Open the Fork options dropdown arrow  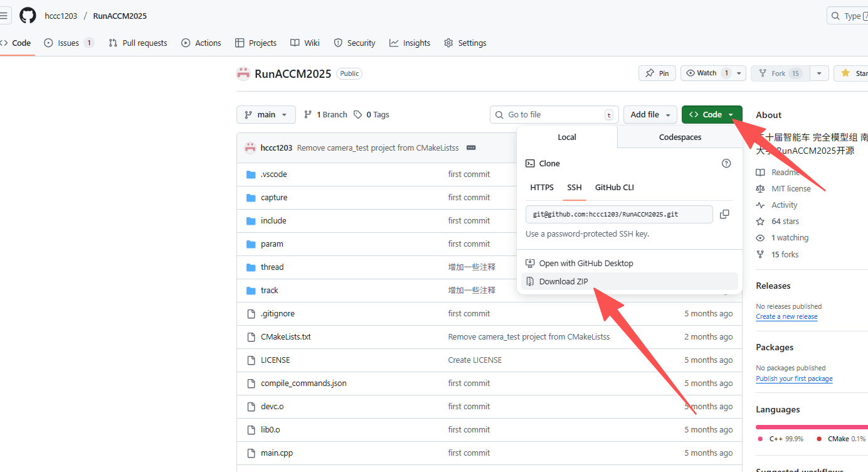[x=819, y=73]
